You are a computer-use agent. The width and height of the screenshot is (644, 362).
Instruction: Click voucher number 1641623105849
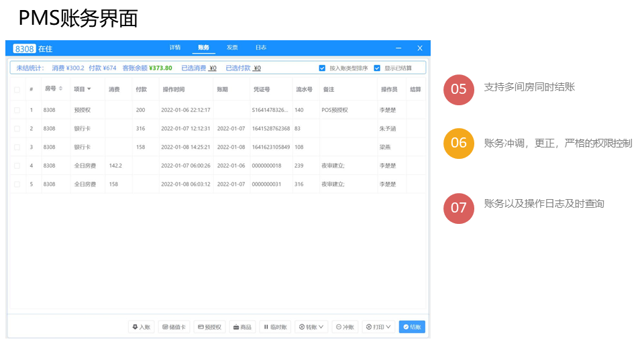tap(271, 147)
